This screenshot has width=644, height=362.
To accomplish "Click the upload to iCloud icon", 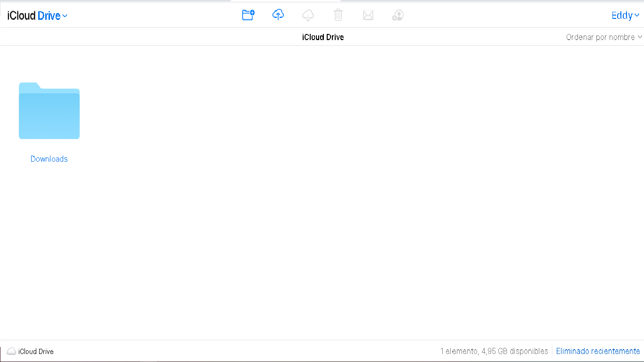I will [x=278, y=15].
